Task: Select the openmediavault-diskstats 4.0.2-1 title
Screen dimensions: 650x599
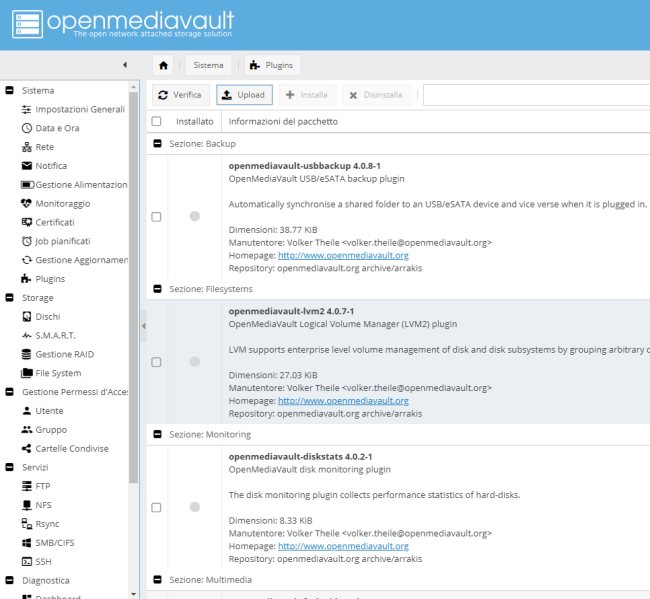Action: click(x=300, y=456)
